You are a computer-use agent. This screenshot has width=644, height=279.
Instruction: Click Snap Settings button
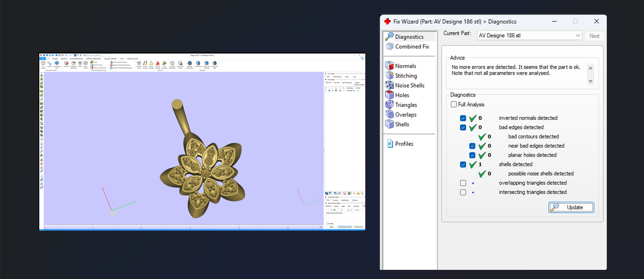point(359,227)
